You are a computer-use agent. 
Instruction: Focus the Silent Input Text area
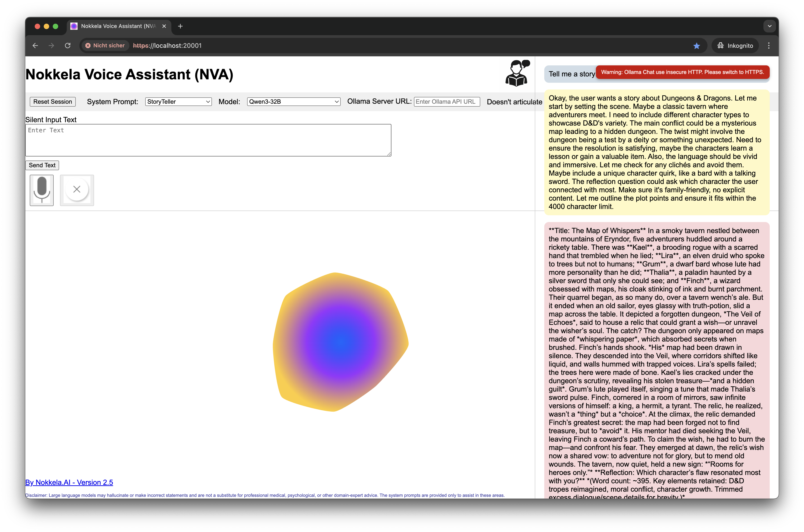[208, 140]
